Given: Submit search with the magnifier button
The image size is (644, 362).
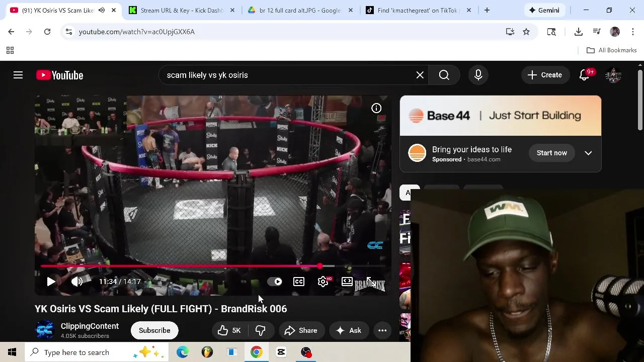Looking at the screenshot, I should [x=444, y=75].
